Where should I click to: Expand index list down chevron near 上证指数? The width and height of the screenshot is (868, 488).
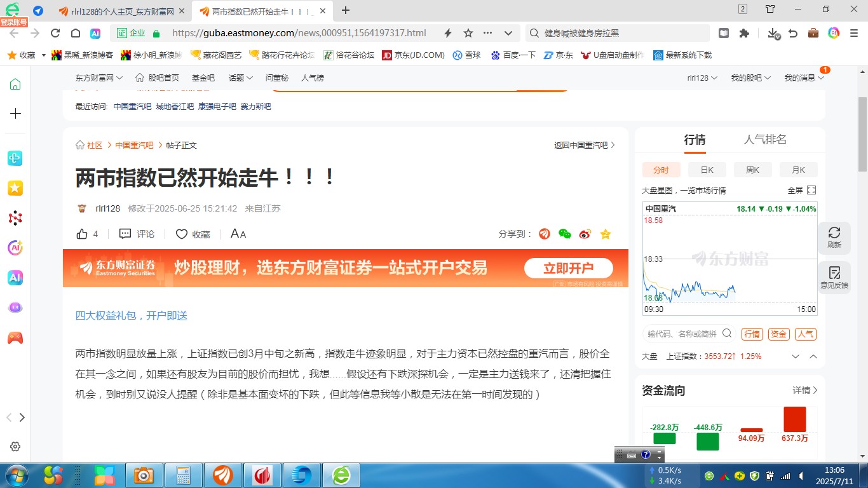[x=796, y=356]
